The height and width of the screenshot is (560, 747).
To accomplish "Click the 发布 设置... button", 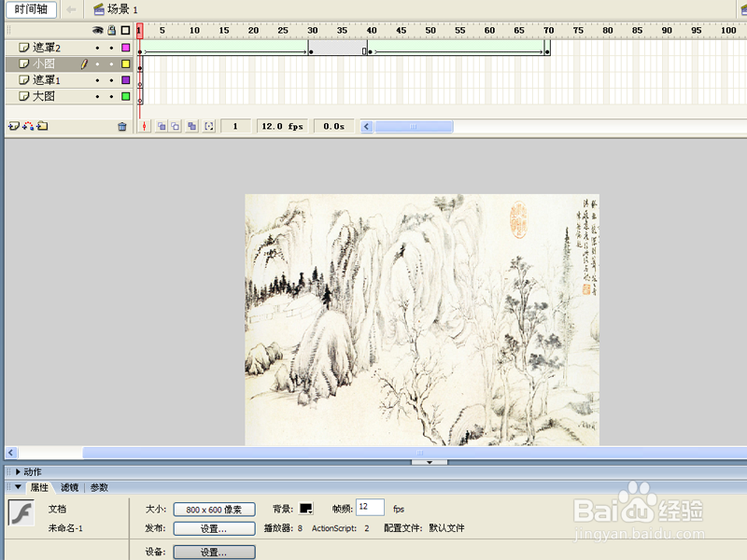I will pos(215,528).
